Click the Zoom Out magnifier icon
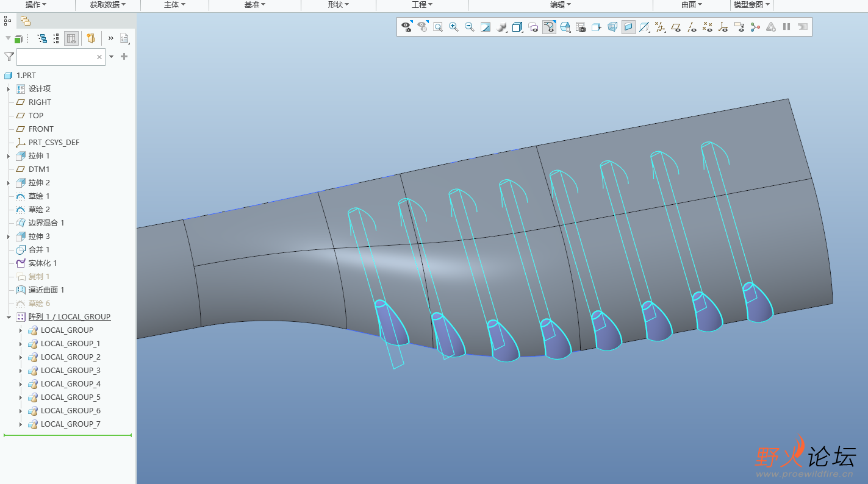868x484 pixels. tap(470, 27)
